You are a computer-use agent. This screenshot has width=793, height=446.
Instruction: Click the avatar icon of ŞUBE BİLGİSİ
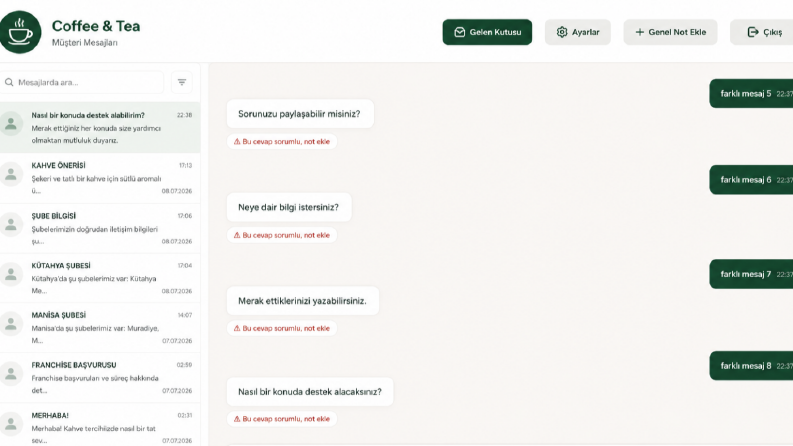coord(11,224)
